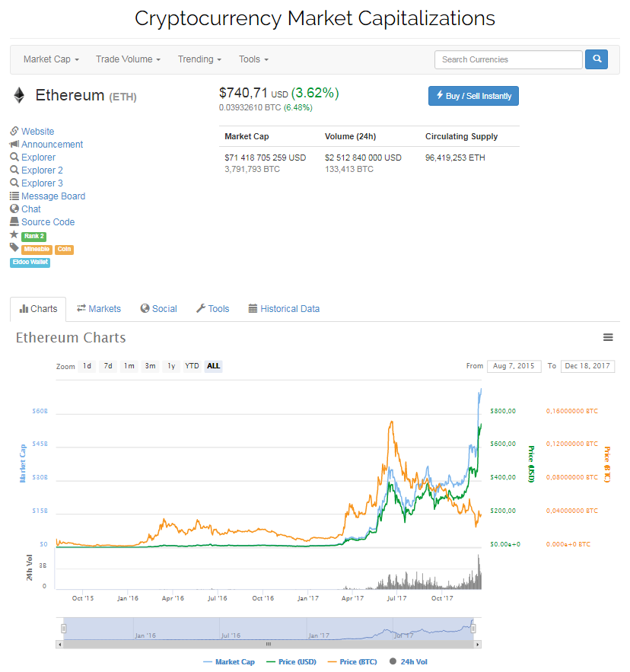Set chart zoom to 1m
The width and height of the screenshot is (630, 672).
[129, 366]
